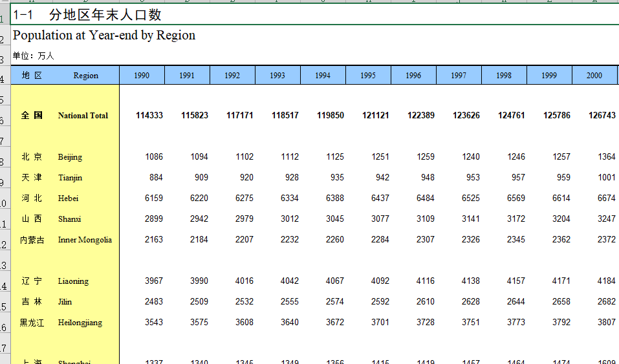The width and height of the screenshot is (619, 364).
Task: Select the Jilin row label
Action: [65, 302]
